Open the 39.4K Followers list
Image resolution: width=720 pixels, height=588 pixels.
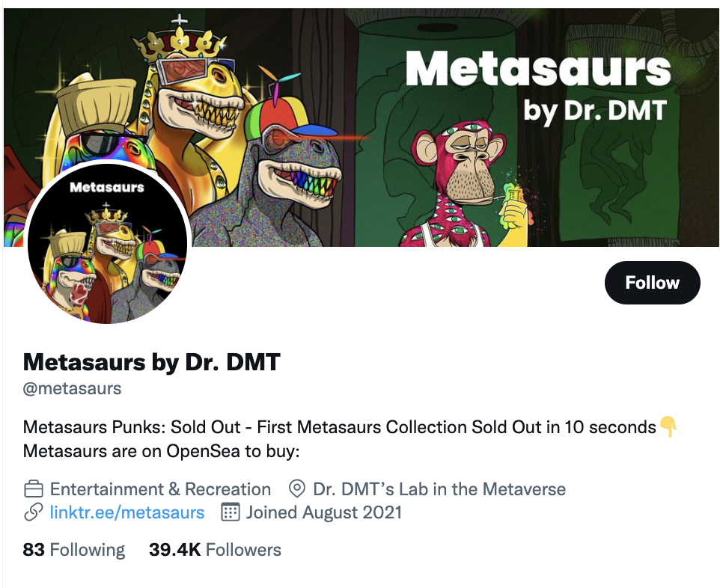tap(215, 550)
